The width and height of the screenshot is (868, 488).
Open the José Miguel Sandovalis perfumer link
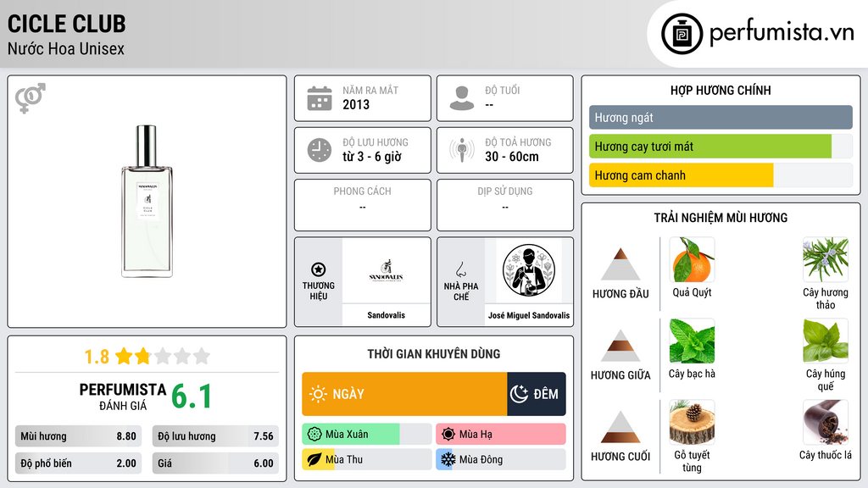529,315
